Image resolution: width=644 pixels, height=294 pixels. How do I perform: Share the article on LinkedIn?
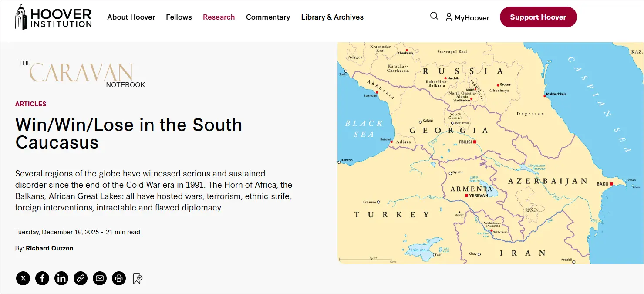61,278
